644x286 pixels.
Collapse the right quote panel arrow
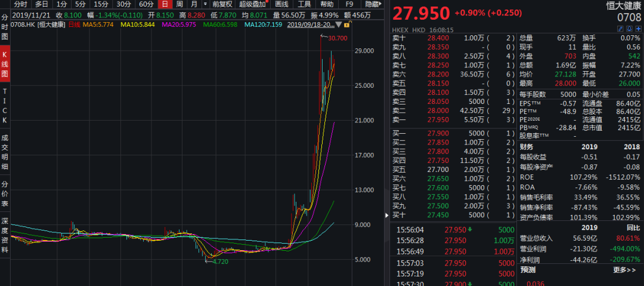click(x=386, y=215)
